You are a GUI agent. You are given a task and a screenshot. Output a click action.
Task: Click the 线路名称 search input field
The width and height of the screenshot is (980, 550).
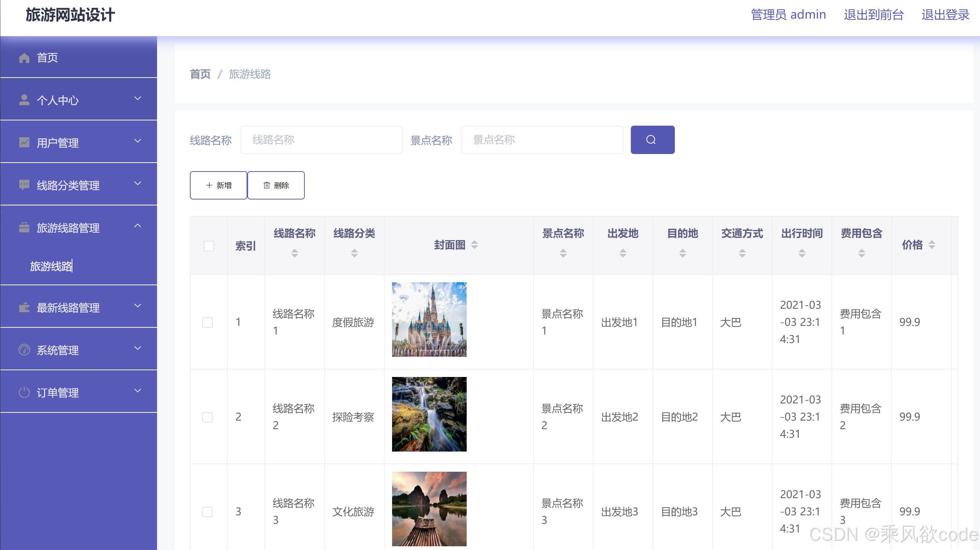coord(322,139)
